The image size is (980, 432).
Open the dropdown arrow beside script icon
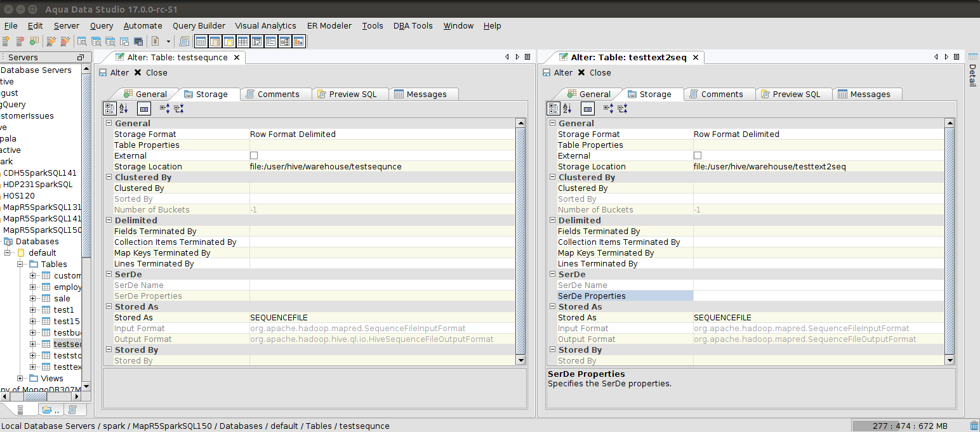pos(168,41)
